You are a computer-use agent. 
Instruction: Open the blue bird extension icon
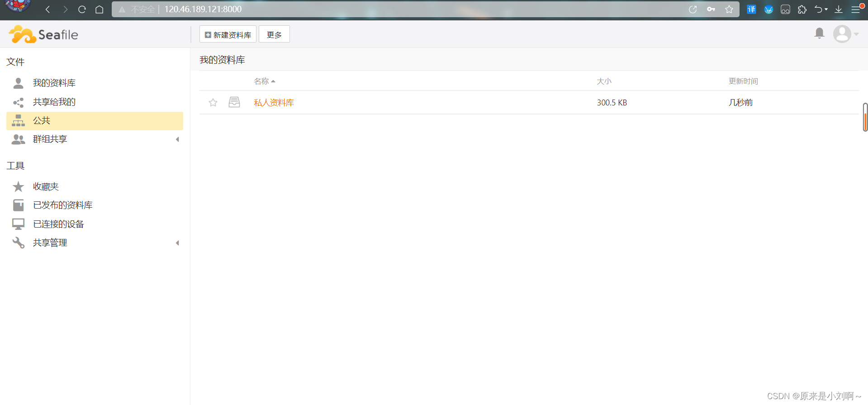coord(768,9)
